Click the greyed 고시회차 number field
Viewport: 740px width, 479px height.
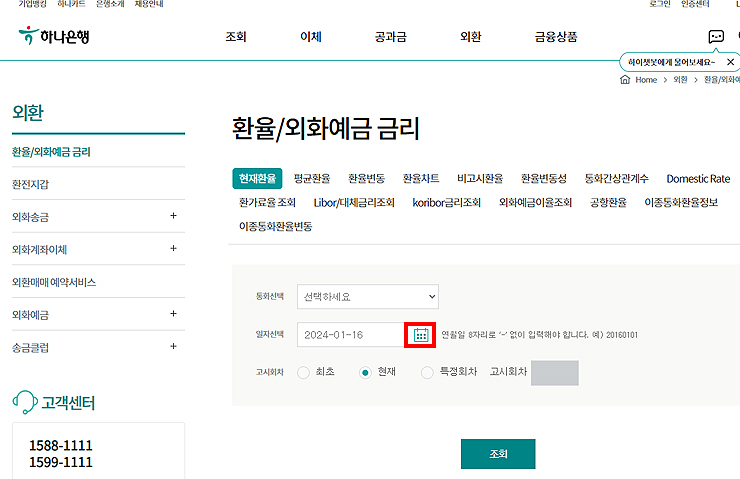tap(555, 373)
